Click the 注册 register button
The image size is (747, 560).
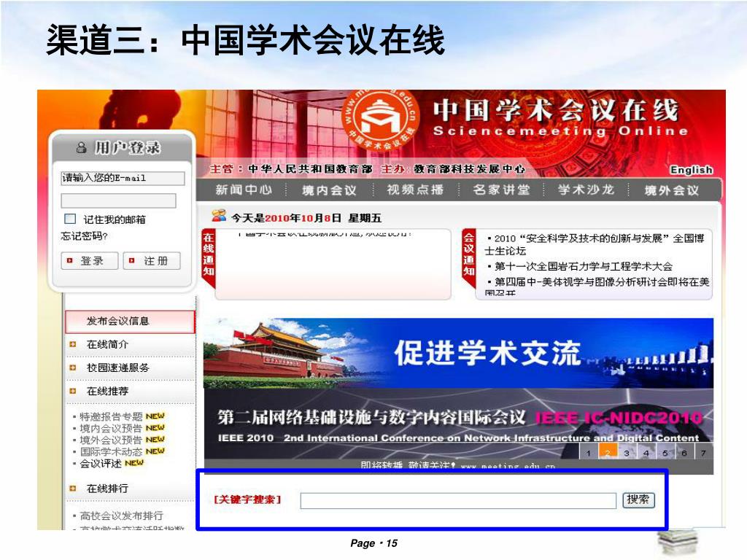click(x=152, y=261)
